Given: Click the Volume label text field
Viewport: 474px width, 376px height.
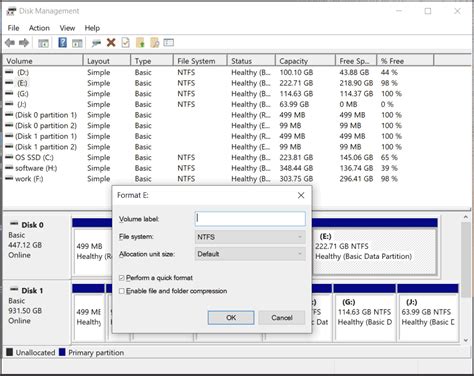Looking at the screenshot, I should [250, 219].
